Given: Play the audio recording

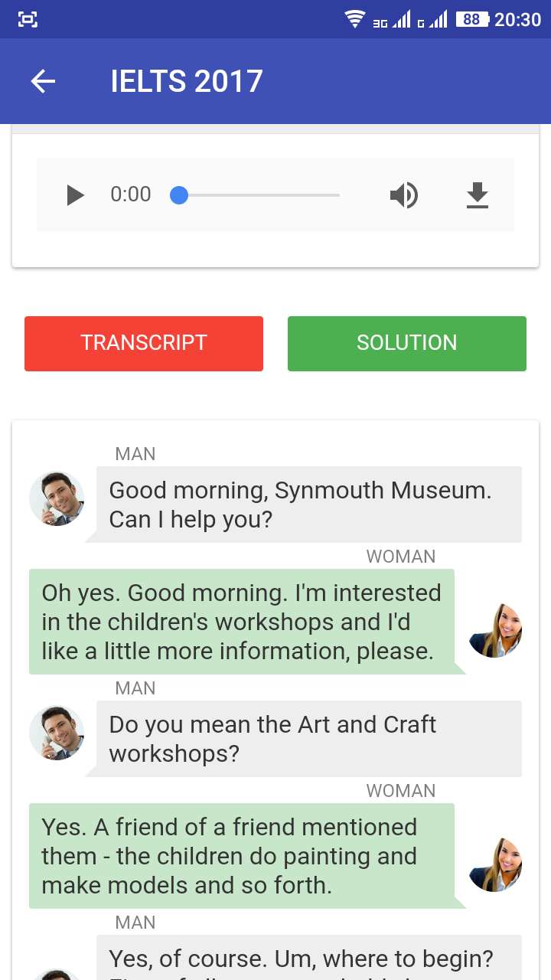Looking at the screenshot, I should (75, 195).
